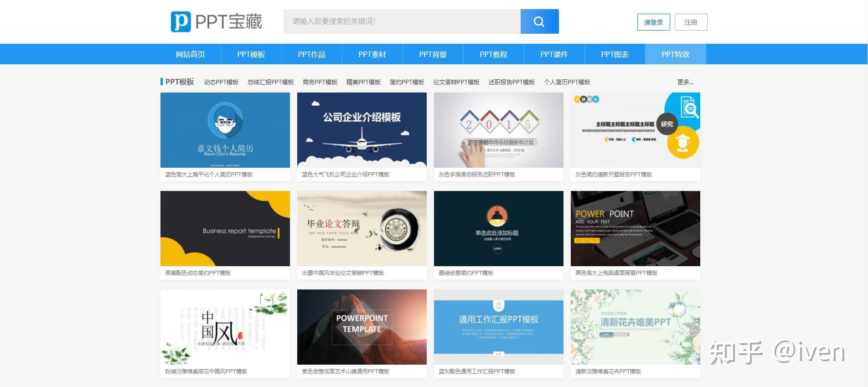Focus the keyword search input field
The image size is (868, 387).
(x=402, y=21)
